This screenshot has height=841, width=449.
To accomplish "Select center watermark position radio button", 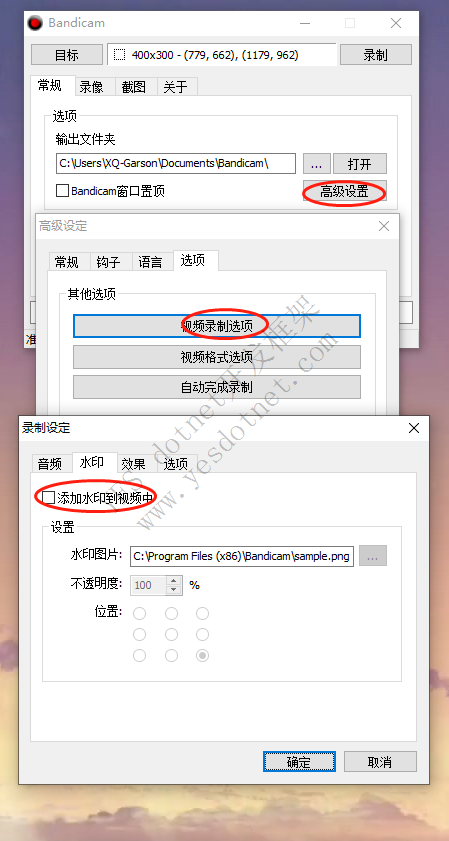I will [x=171, y=635].
